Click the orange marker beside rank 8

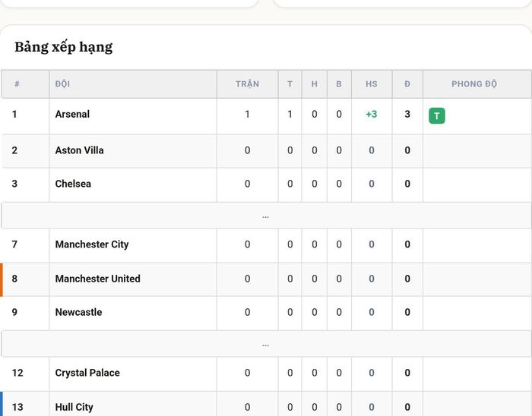2,279
